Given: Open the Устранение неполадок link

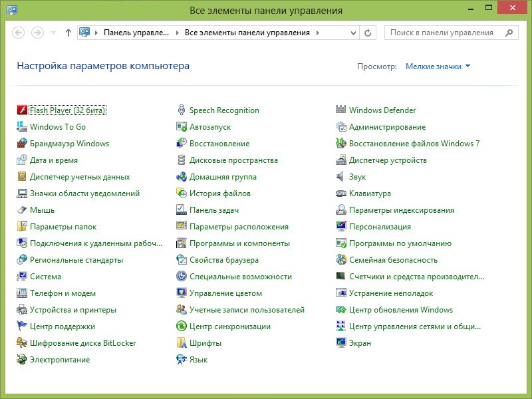Looking at the screenshot, I should pos(391,293).
